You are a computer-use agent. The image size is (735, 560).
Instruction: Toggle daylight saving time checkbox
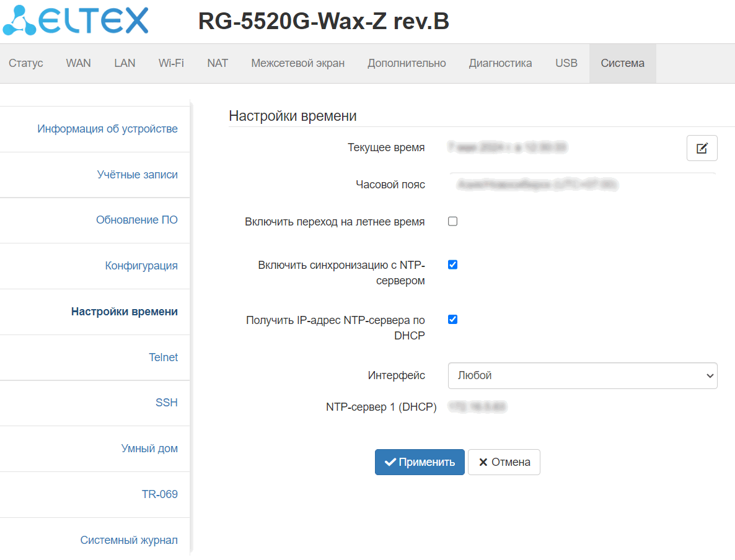click(453, 221)
